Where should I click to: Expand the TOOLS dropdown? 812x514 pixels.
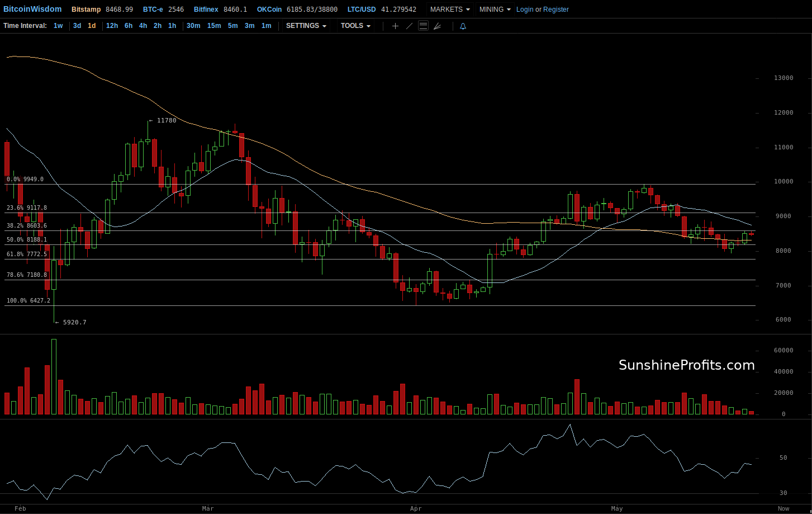coord(355,26)
